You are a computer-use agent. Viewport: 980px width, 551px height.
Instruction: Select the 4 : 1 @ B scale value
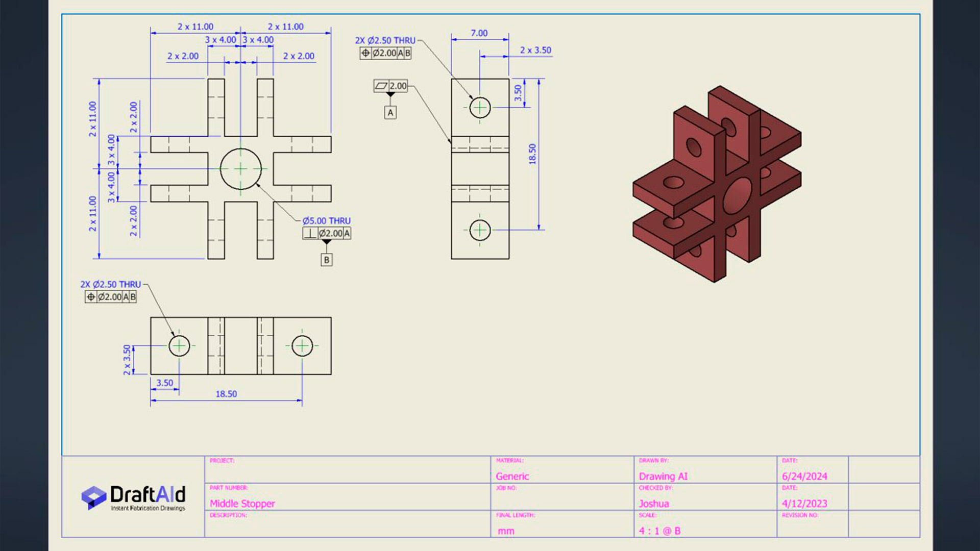659,531
